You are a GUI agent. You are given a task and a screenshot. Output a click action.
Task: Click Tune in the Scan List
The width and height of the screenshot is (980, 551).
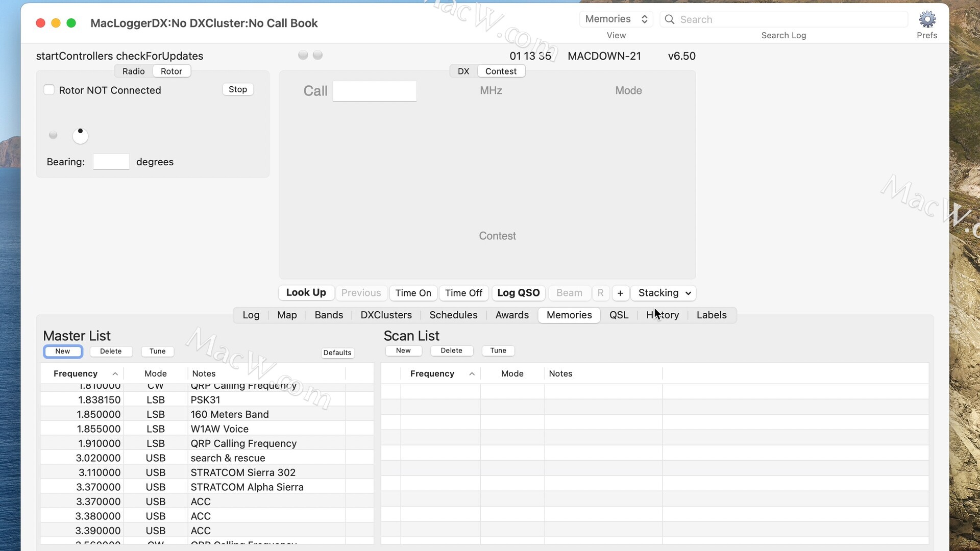(498, 350)
